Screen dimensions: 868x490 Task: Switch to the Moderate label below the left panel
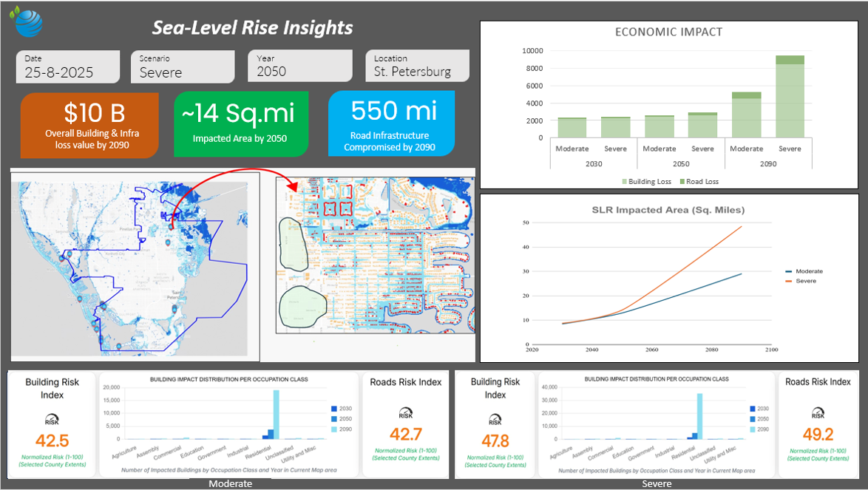point(229,483)
